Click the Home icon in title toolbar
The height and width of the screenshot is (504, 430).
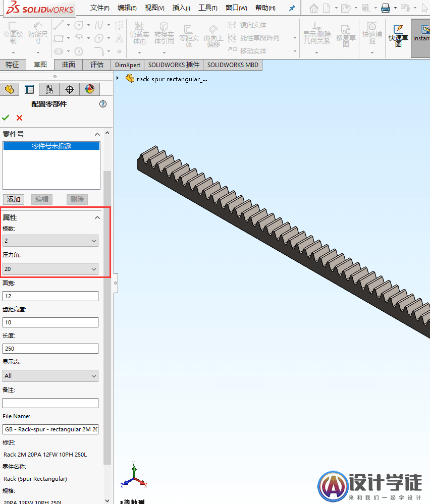pos(314,8)
